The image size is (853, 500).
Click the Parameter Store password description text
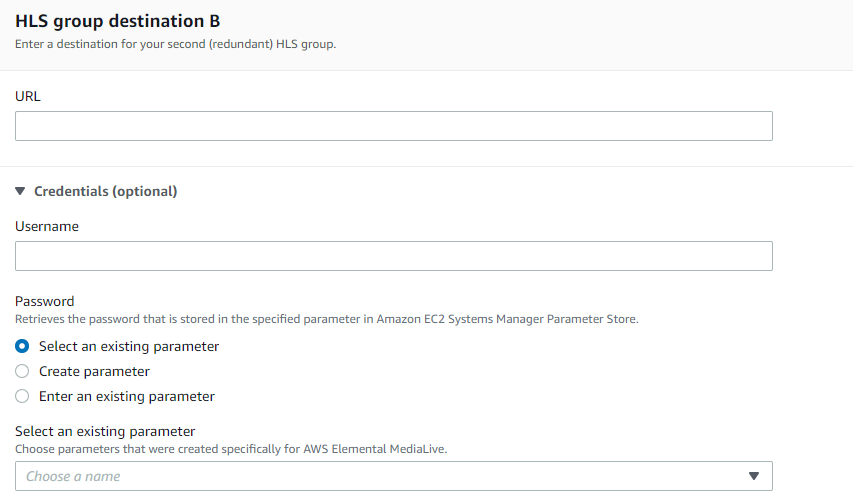(x=326, y=319)
